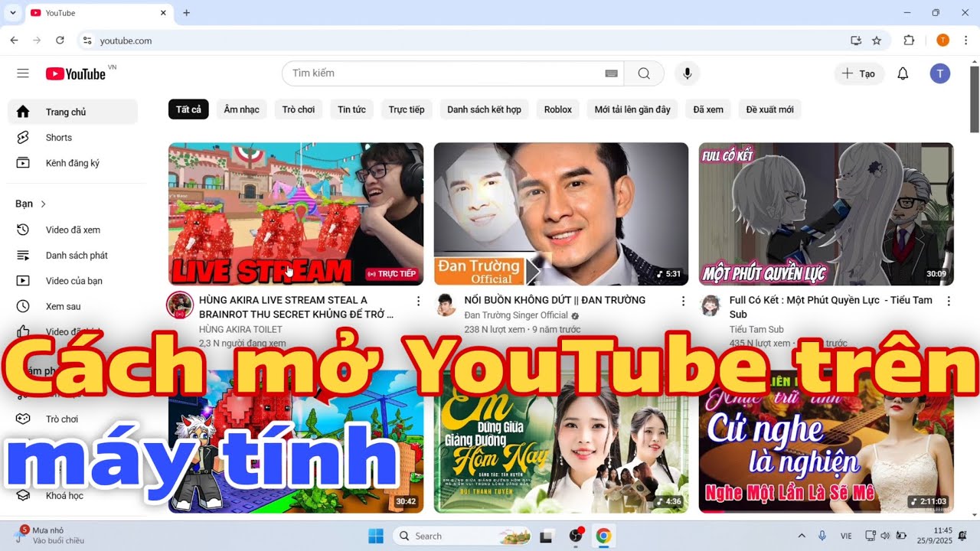Click the Tạo create button
The width and height of the screenshot is (980, 551).
[859, 73]
